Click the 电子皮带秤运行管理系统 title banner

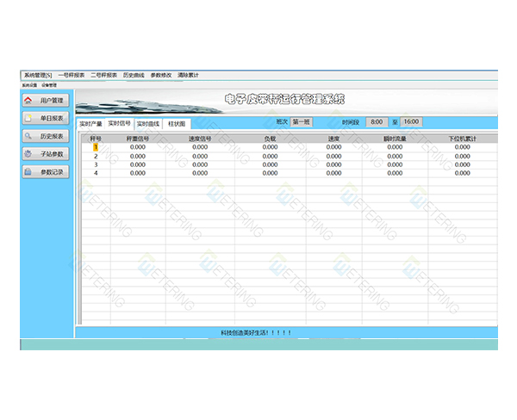point(284,99)
